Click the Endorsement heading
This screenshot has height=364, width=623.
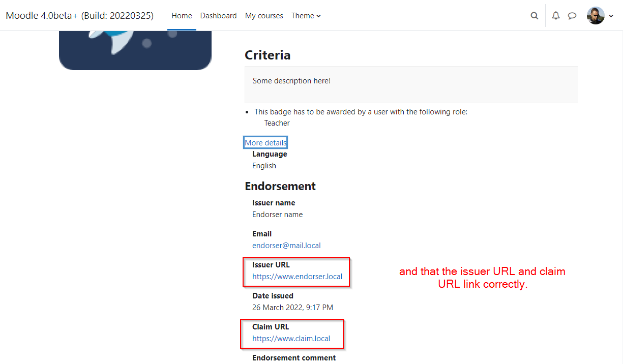280,186
